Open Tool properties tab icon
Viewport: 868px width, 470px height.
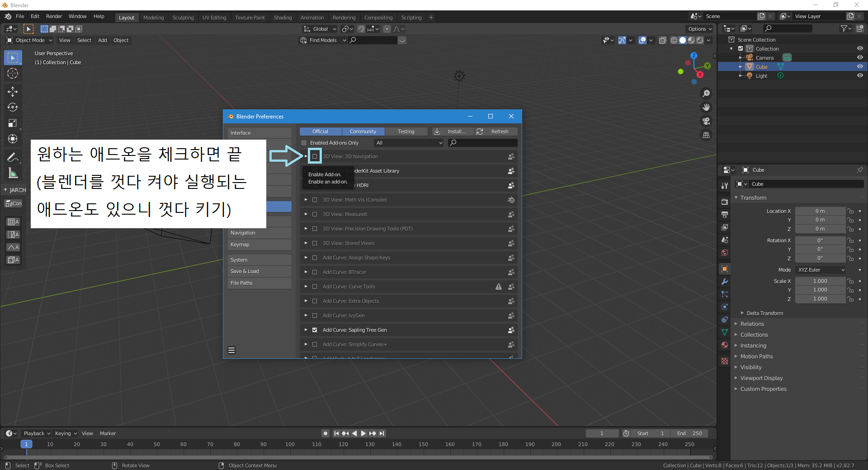pyautogui.click(x=725, y=185)
